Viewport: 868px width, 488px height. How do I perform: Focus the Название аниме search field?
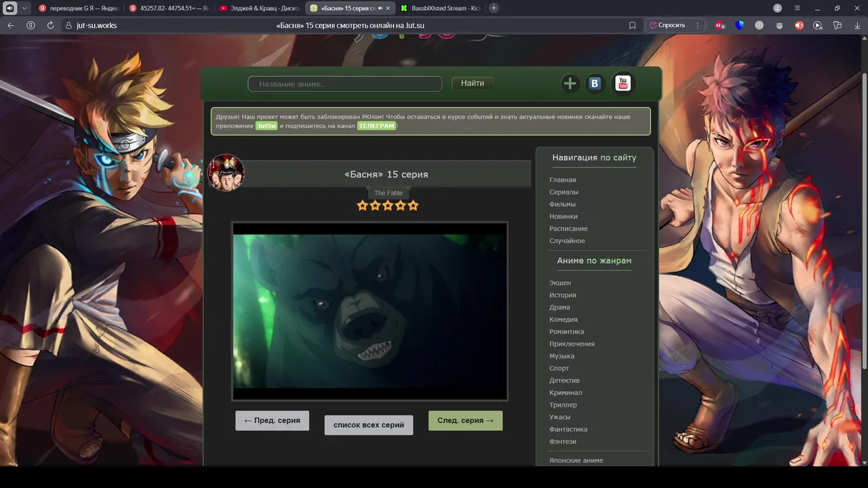coord(344,84)
